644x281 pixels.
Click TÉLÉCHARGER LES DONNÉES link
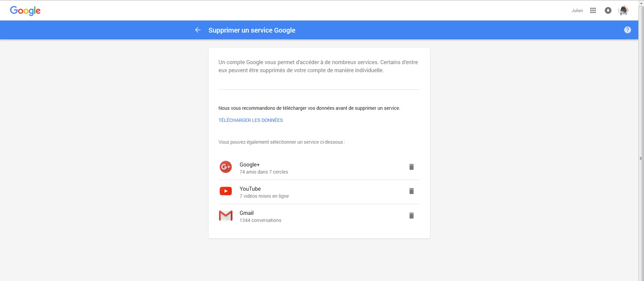pyautogui.click(x=251, y=120)
